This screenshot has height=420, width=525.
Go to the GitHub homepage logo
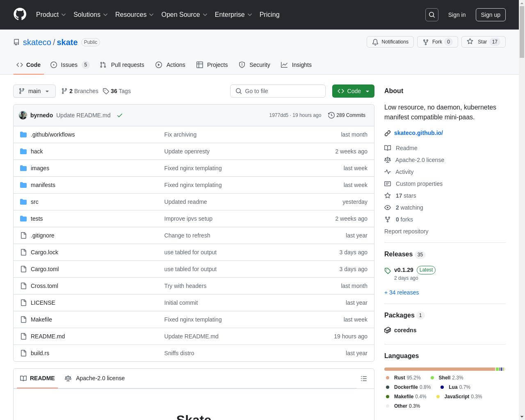point(20,14)
